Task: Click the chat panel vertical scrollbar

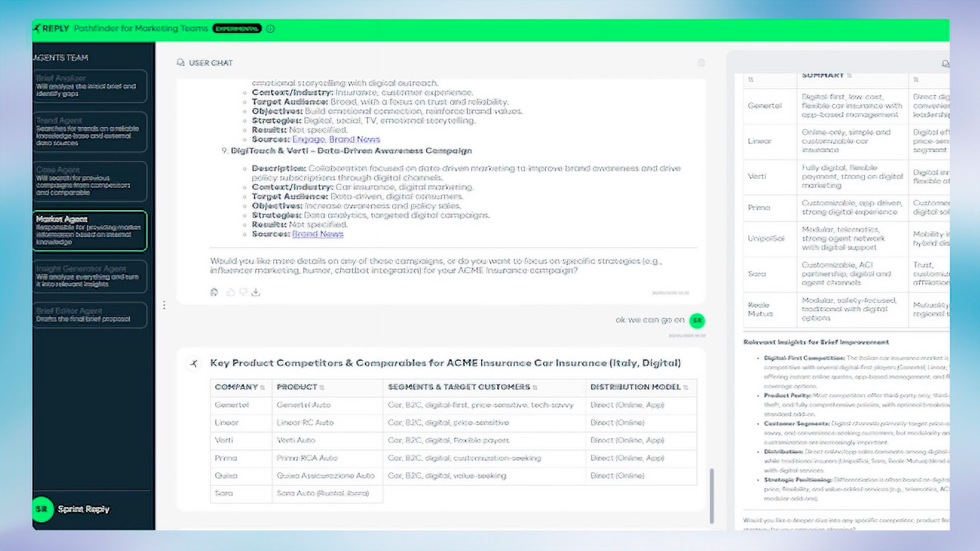Action: [x=710, y=495]
